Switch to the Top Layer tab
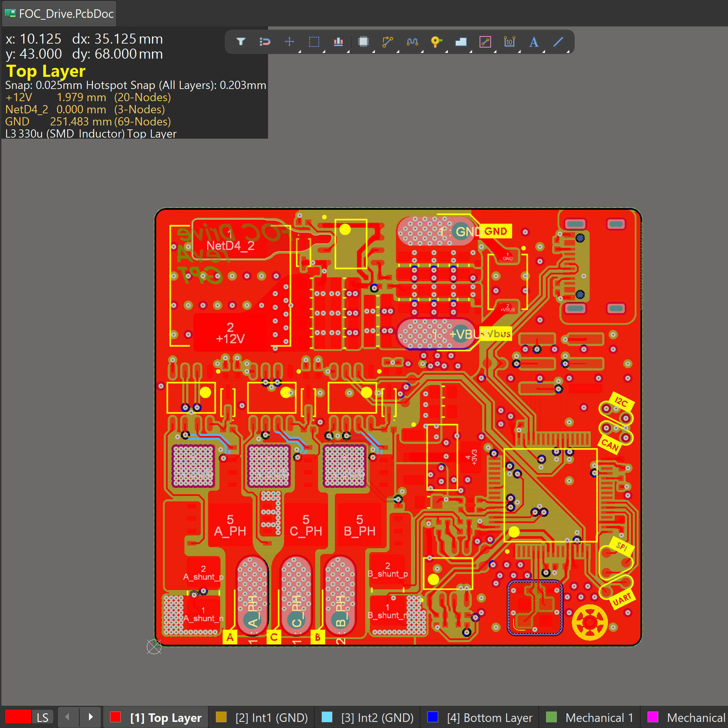 tap(165, 717)
